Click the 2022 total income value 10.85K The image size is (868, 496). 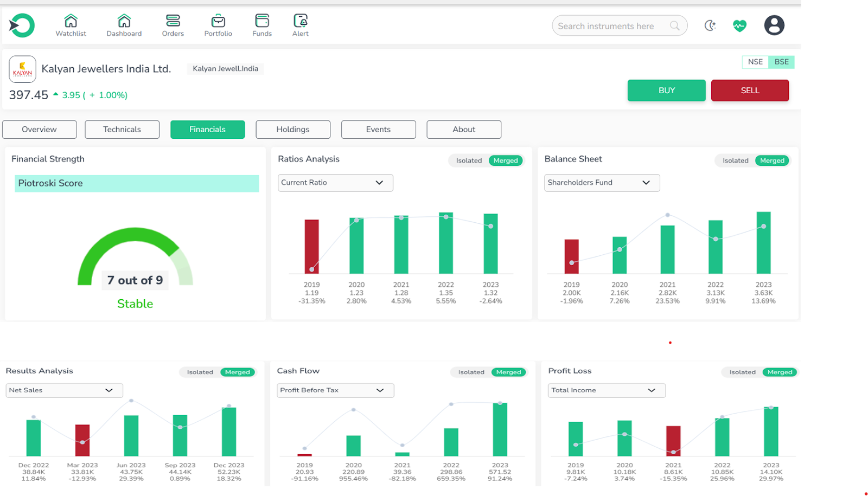pos(722,472)
